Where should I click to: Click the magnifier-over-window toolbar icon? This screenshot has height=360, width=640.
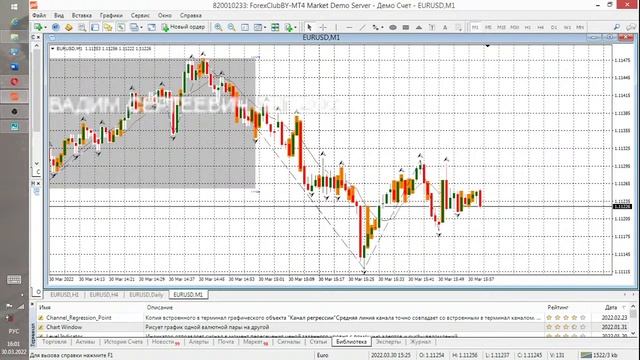tap(82, 27)
